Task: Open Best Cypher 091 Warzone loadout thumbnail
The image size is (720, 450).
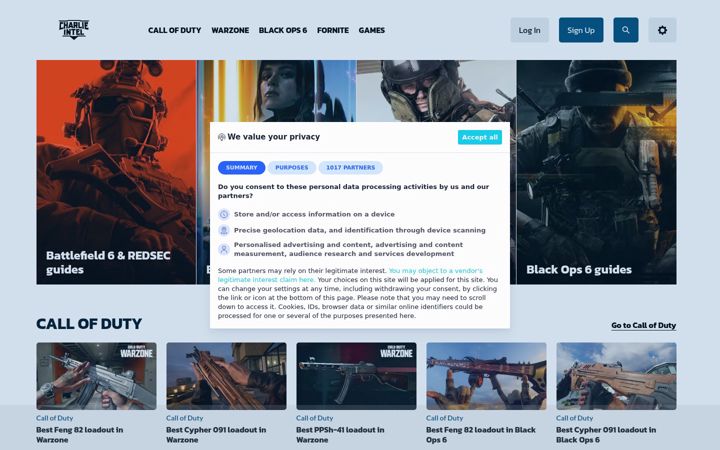Action: pos(226,376)
